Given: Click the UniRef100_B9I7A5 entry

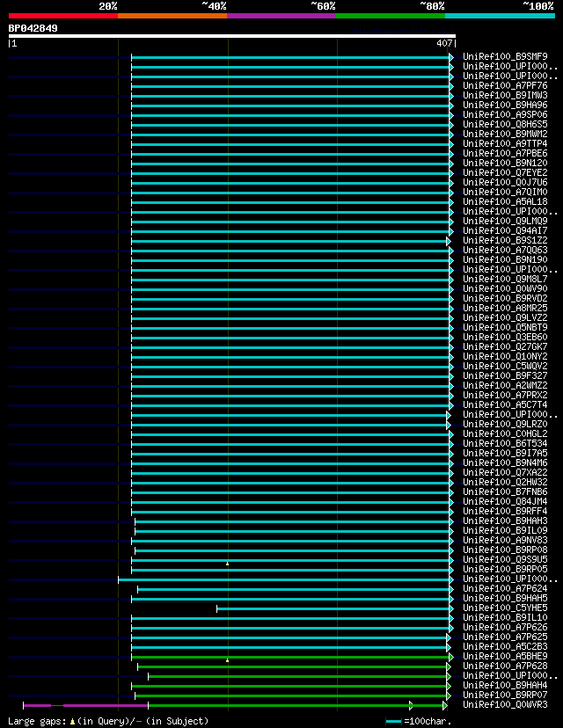Looking at the screenshot, I should pyautogui.click(x=505, y=453).
